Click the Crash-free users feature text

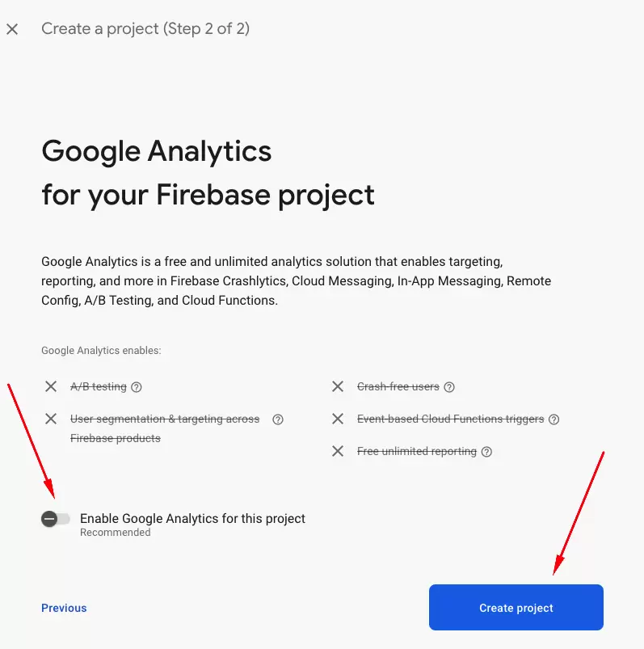point(398,386)
